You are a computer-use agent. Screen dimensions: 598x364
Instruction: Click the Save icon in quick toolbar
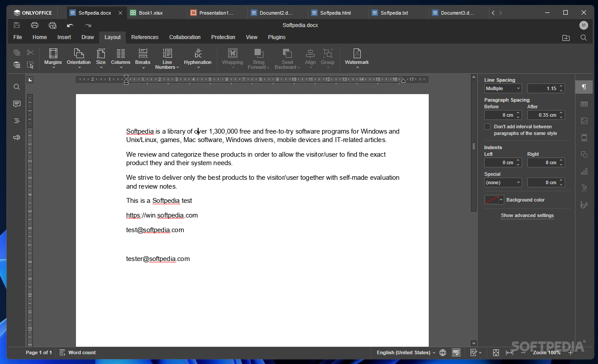pyautogui.click(x=17, y=25)
